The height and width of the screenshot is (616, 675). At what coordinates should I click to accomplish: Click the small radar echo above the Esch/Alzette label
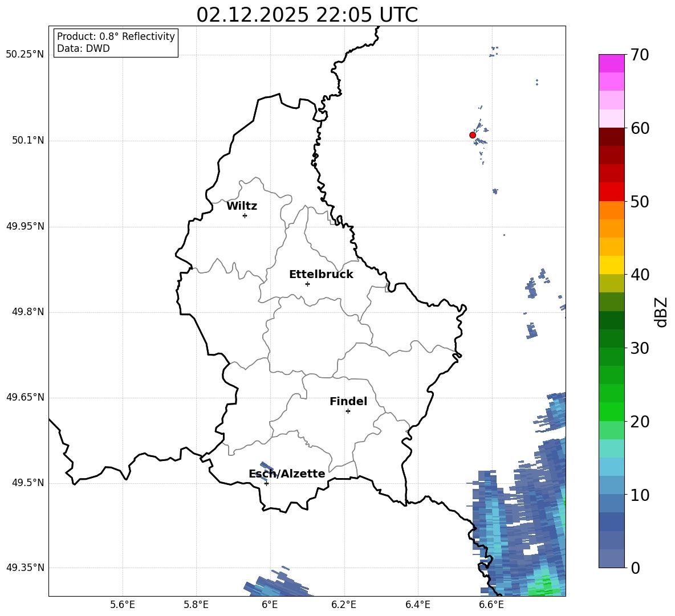click(x=267, y=466)
